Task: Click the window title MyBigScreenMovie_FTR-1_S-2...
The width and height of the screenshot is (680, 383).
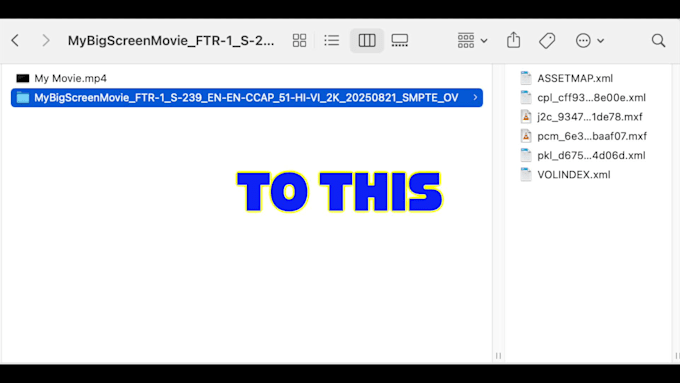Action: (171, 40)
